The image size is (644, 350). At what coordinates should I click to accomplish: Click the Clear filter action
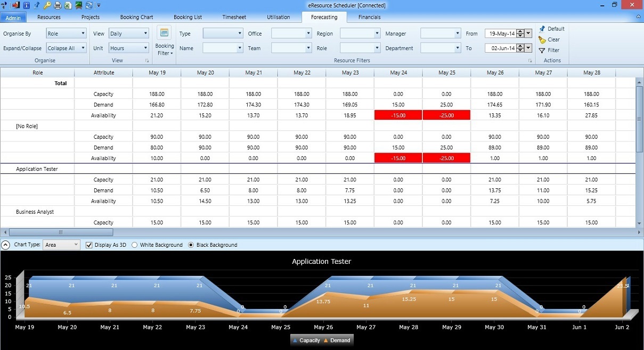549,39
